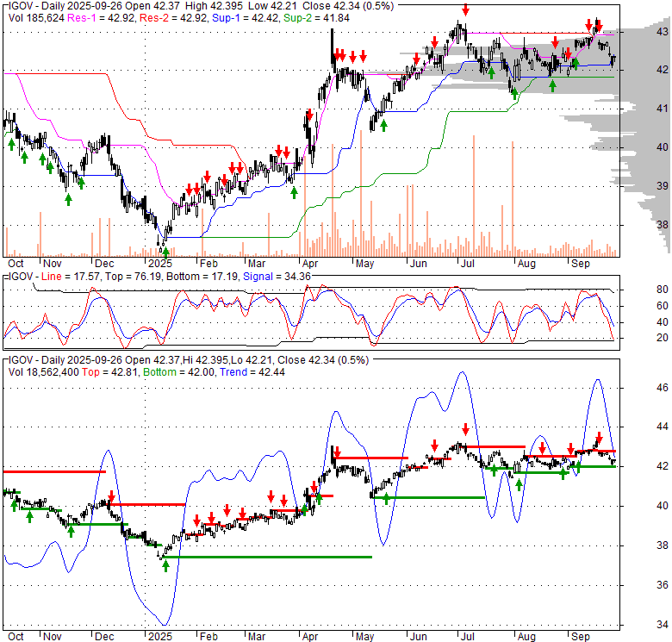Click the Close 42.34 (0.5%) value in top header
672x642 pixels.
click(x=348, y=6)
